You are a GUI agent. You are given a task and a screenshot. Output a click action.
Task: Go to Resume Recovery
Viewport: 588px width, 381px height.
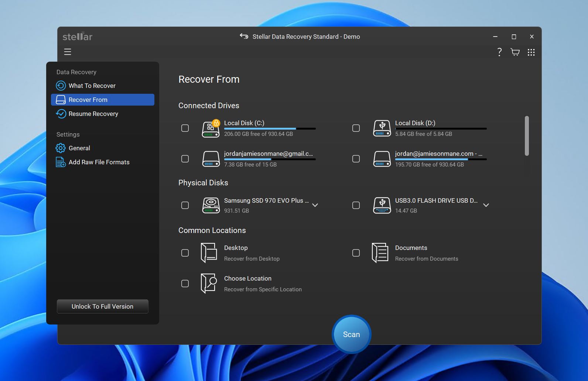(x=93, y=114)
